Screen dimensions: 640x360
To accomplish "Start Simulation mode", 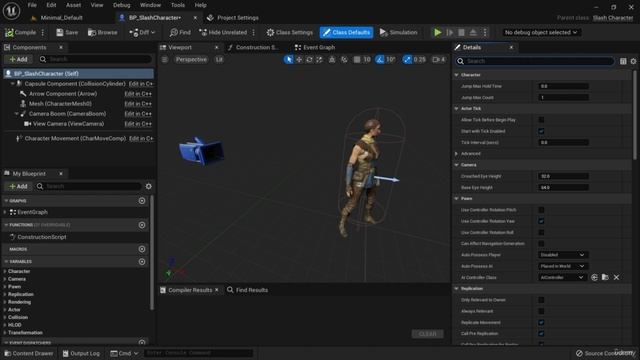I will click(x=398, y=32).
